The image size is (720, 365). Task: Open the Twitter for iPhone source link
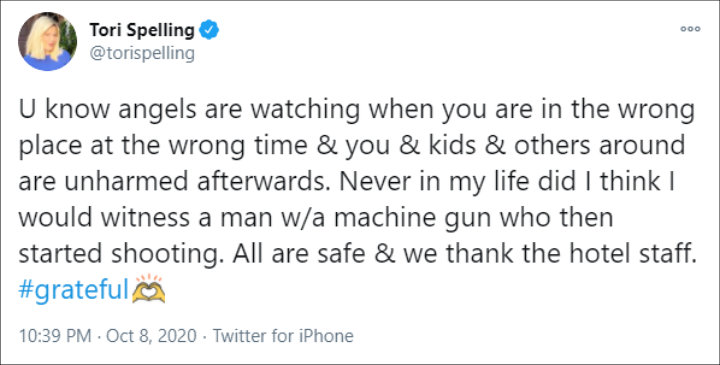(x=283, y=336)
